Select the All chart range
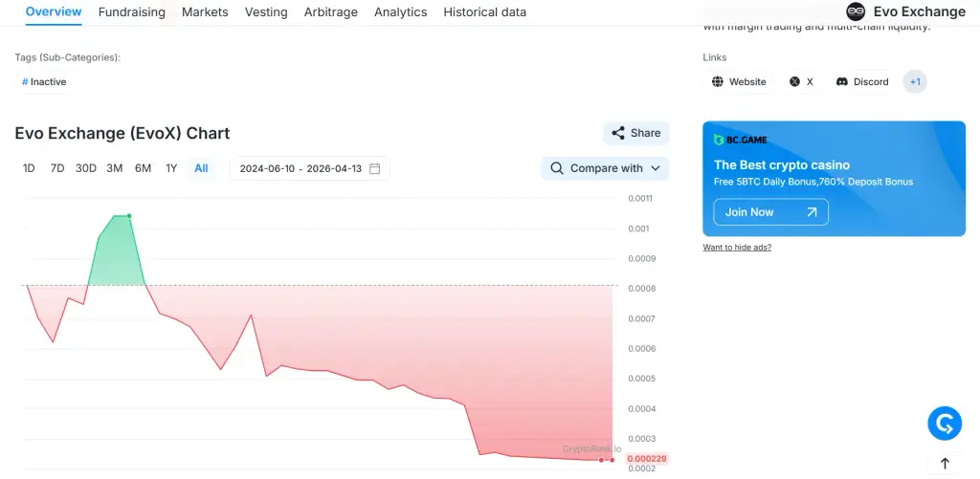Screen dimensions: 980x479 [x=201, y=168]
